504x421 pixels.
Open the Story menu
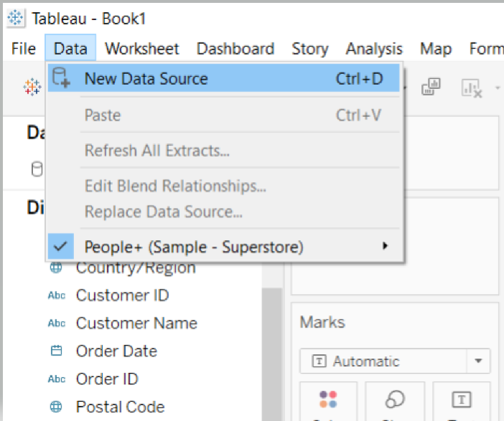310,49
